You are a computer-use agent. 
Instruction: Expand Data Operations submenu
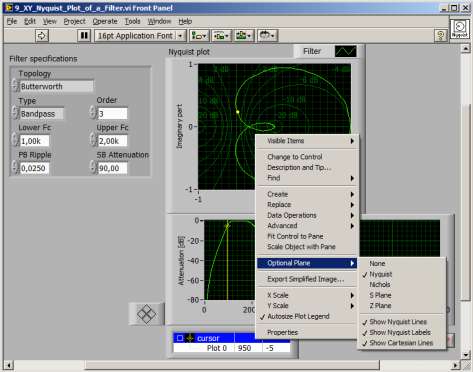[307, 215]
